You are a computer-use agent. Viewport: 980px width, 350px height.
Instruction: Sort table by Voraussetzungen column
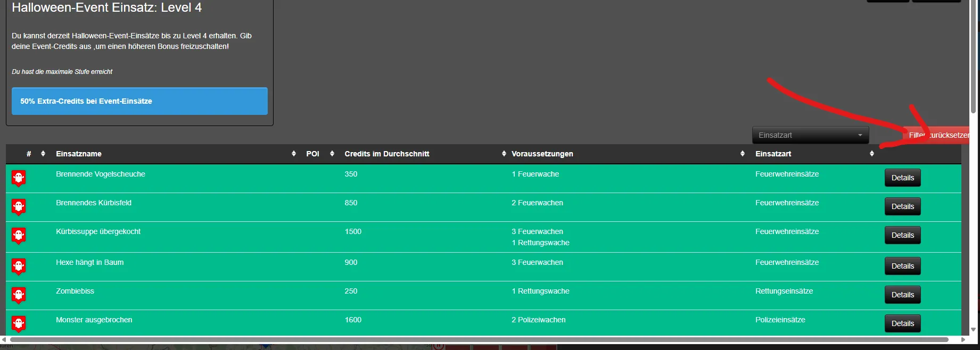point(542,154)
